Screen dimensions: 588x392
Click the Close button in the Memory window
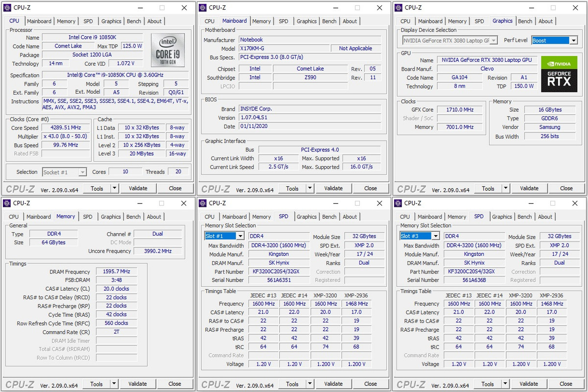click(x=175, y=384)
